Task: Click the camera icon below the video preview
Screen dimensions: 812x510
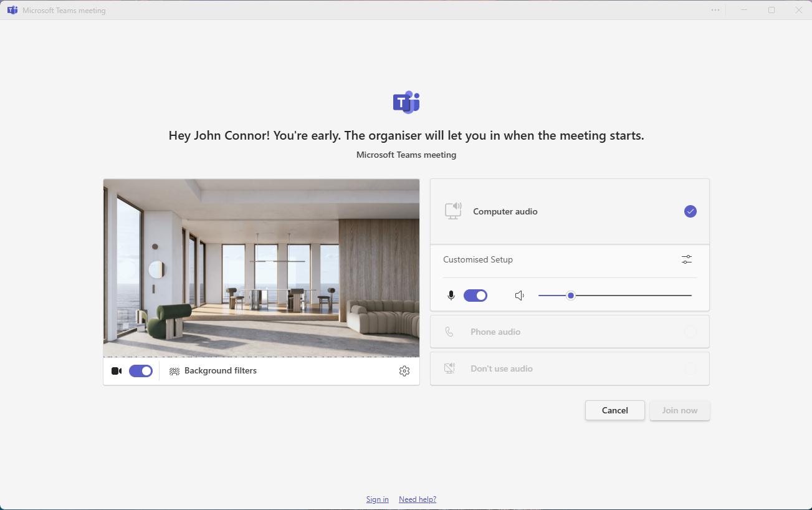Action: 117,371
